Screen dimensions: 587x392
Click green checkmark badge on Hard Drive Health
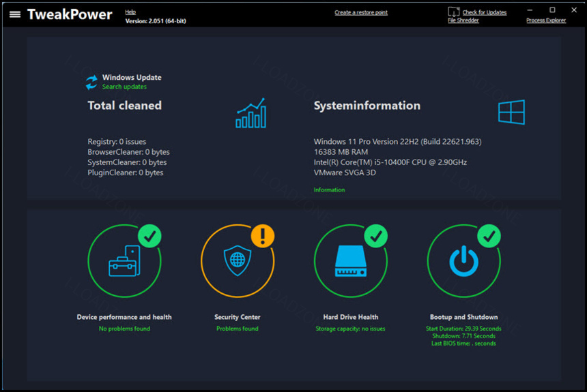click(376, 236)
